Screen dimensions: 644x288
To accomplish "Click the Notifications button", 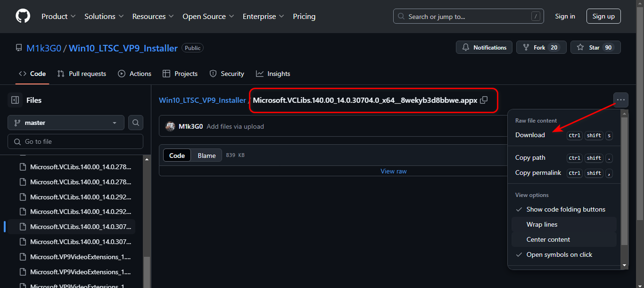I will 484,48.
